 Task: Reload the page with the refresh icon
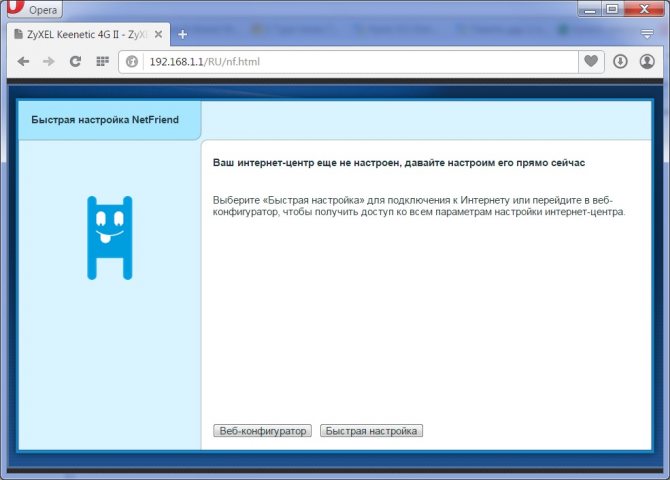(x=76, y=62)
